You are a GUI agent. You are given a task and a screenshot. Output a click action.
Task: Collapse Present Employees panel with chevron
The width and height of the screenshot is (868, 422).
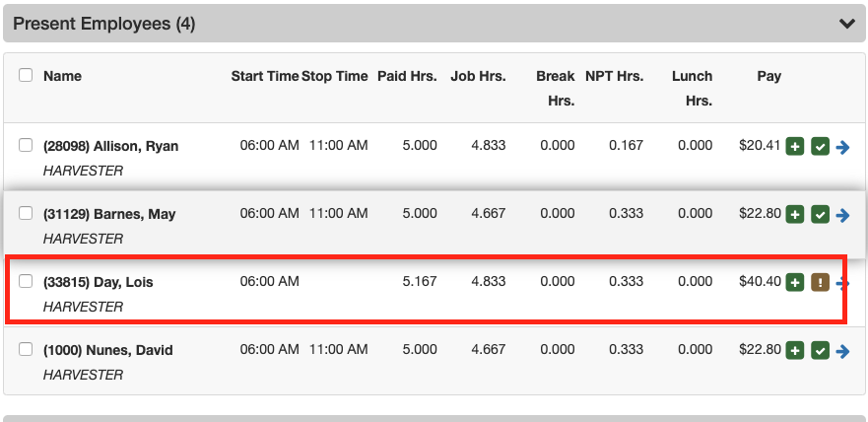point(845,24)
